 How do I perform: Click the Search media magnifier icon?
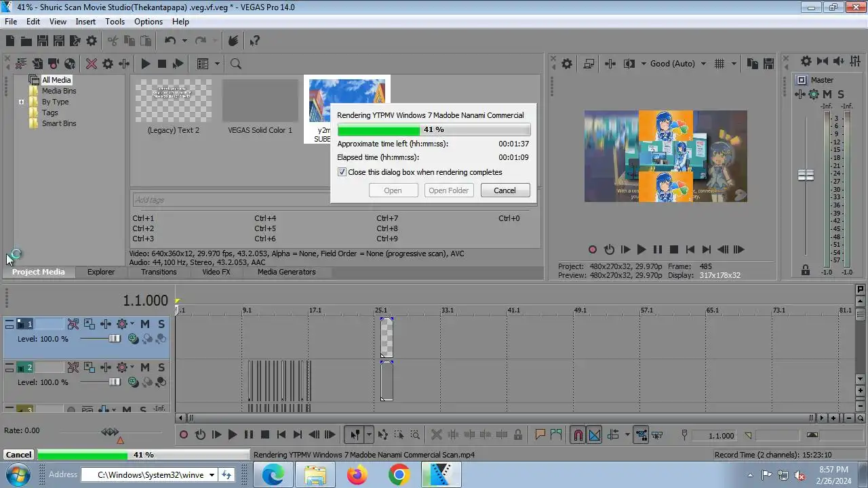tap(236, 64)
